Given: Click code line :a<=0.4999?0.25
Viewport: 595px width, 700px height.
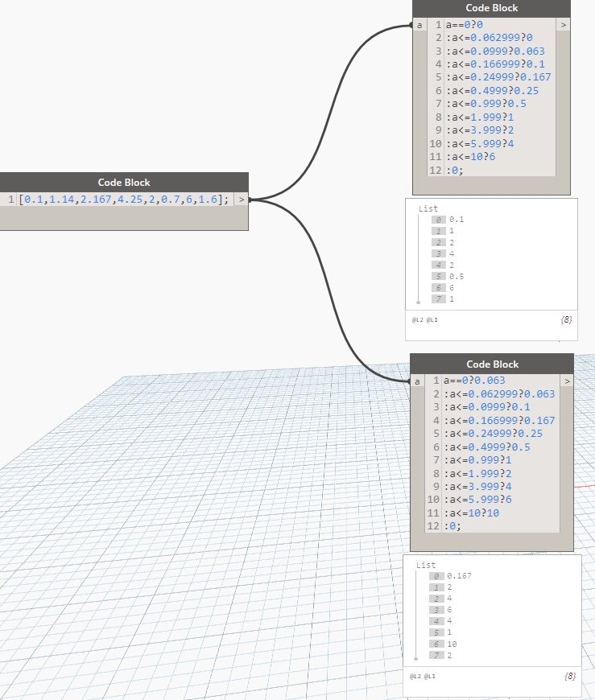Looking at the screenshot, I should click(x=492, y=91).
